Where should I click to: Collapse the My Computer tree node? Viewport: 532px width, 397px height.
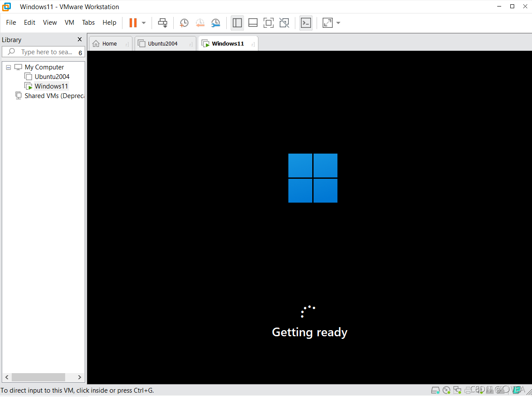[8, 67]
